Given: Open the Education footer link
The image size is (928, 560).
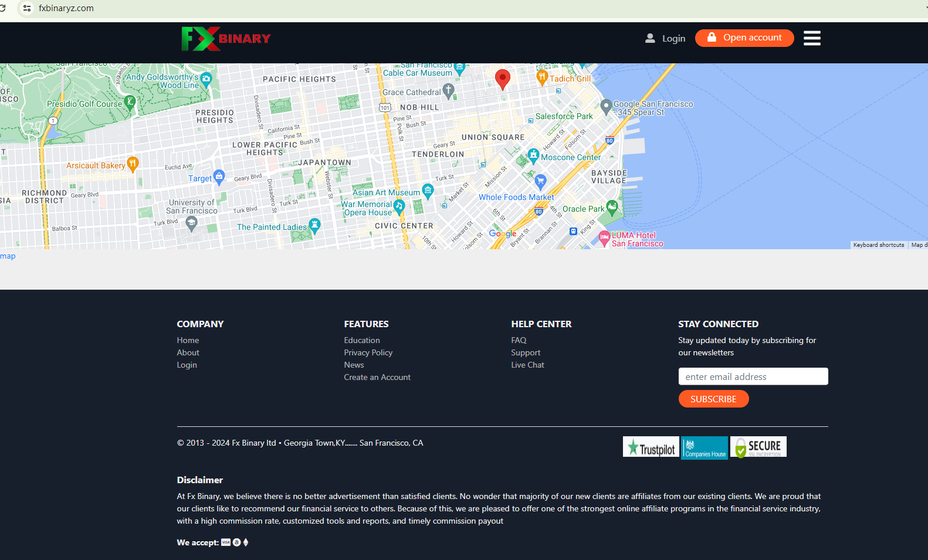Looking at the screenshot, I should pos(362,340).
